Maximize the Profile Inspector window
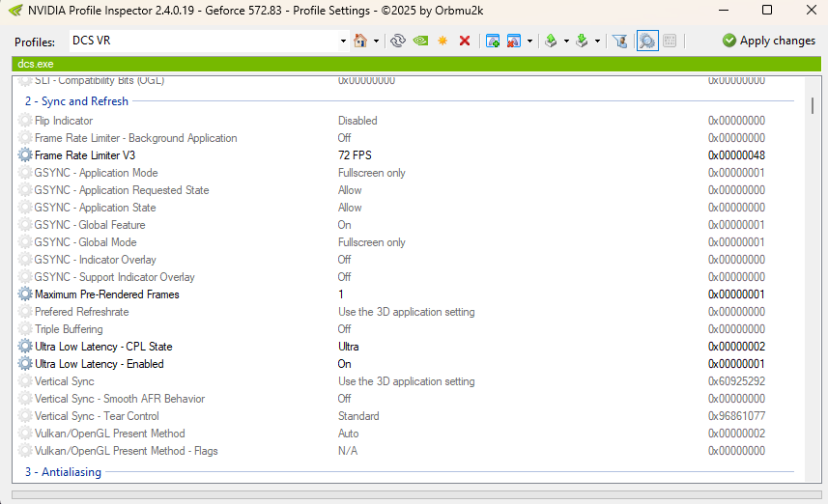This screenshot has height=504, width=828. point(767,10)
